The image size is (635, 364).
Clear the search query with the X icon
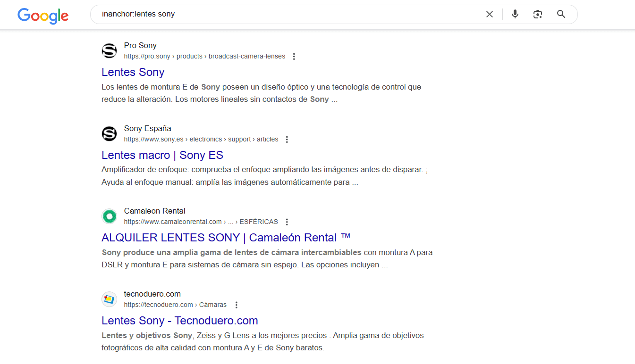490,14
